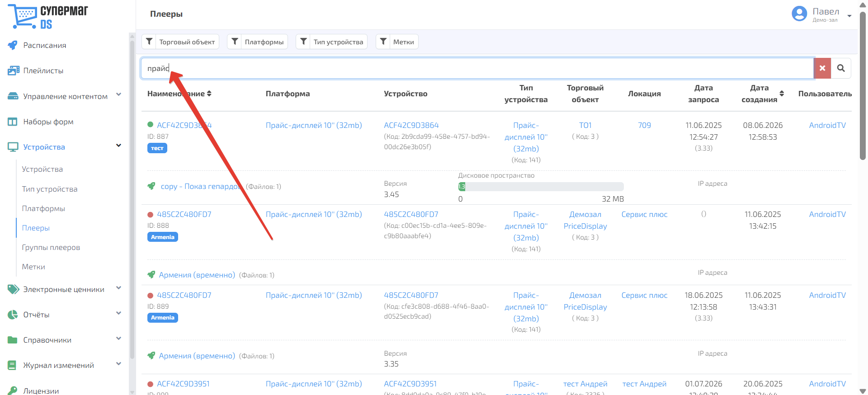Click the Плейлисты sidebar icon
868x395 pixels.
13,71
